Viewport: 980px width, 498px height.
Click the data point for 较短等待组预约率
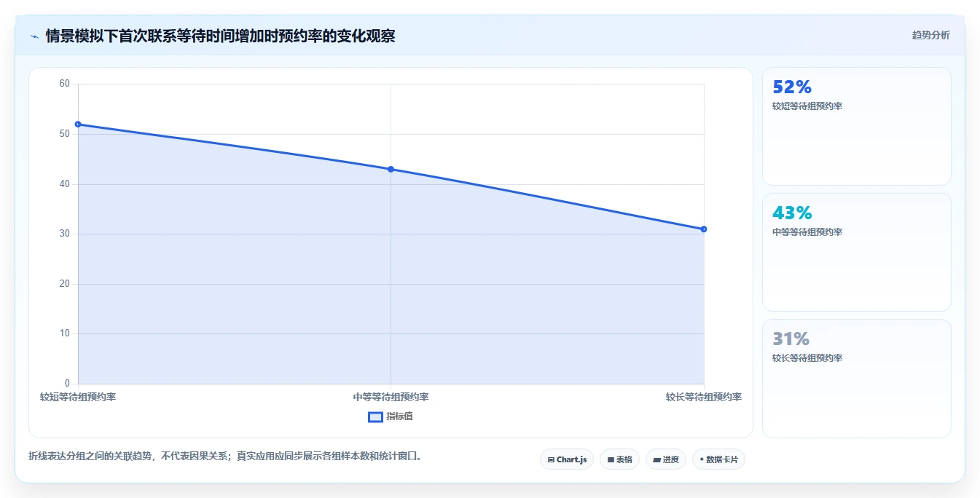(78, 124)
